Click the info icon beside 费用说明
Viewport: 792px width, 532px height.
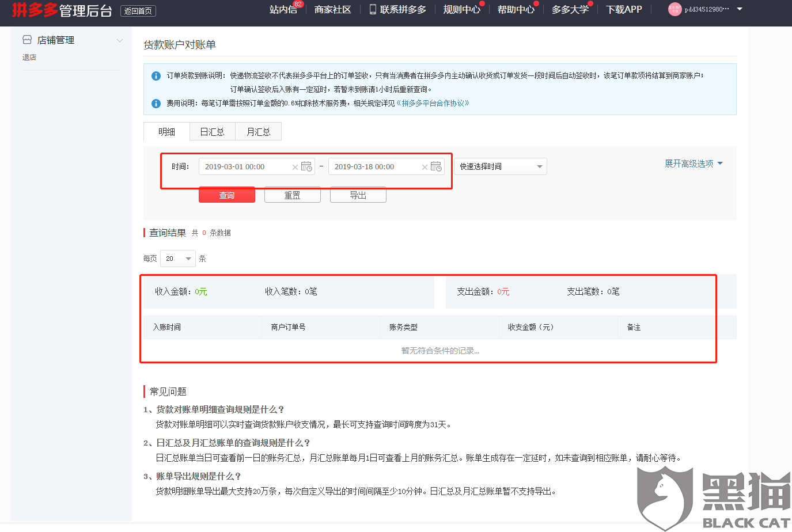pyautogui.click(x=156, y=104)
